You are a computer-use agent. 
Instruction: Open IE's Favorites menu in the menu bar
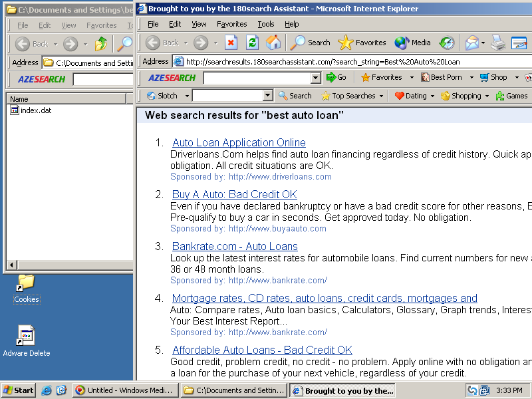[x=231, y=24]
